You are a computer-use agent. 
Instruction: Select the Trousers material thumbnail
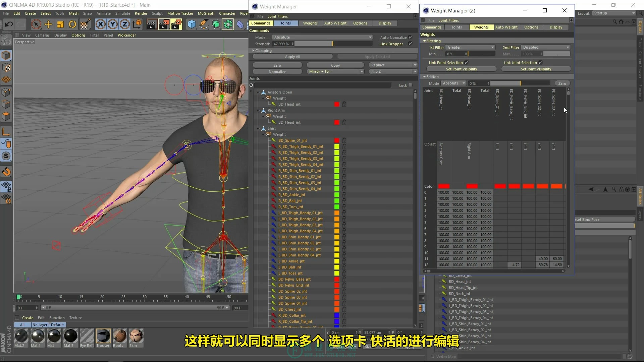[103, 338]
